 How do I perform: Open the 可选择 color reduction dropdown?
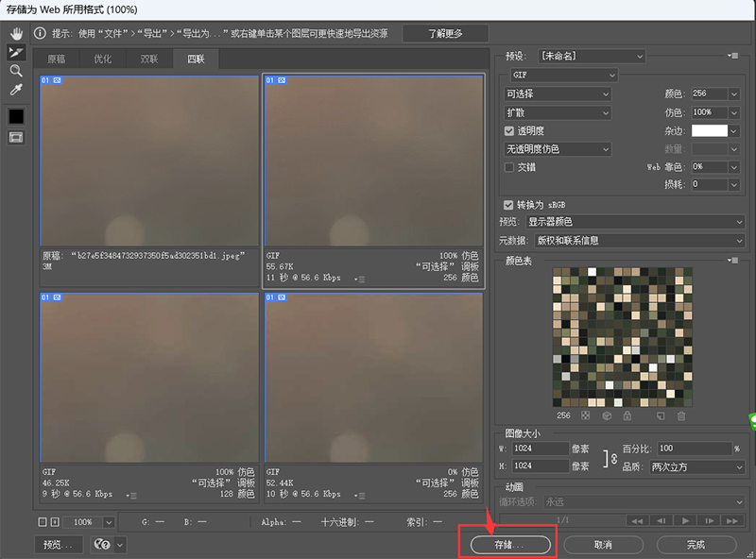[x=558, y=94]
